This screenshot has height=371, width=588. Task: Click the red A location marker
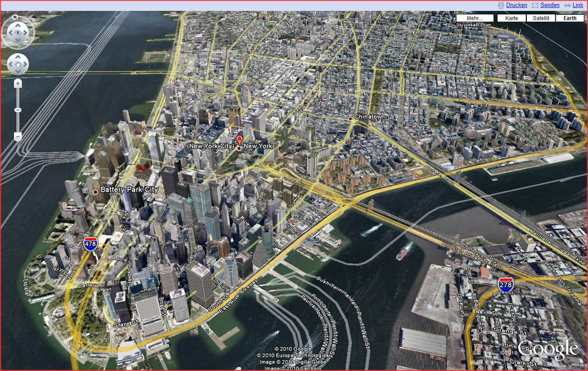point(239,140)
